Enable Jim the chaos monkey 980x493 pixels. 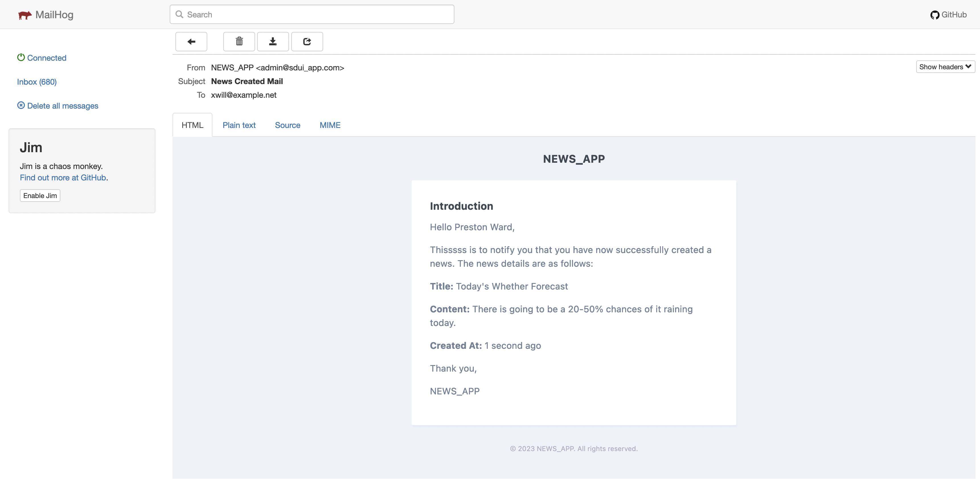point(40,195)
